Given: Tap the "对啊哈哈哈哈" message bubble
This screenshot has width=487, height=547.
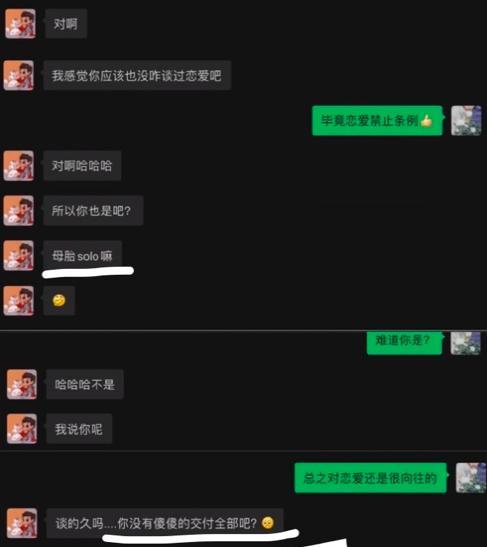Looking at the screenshot, I should 82,166.
